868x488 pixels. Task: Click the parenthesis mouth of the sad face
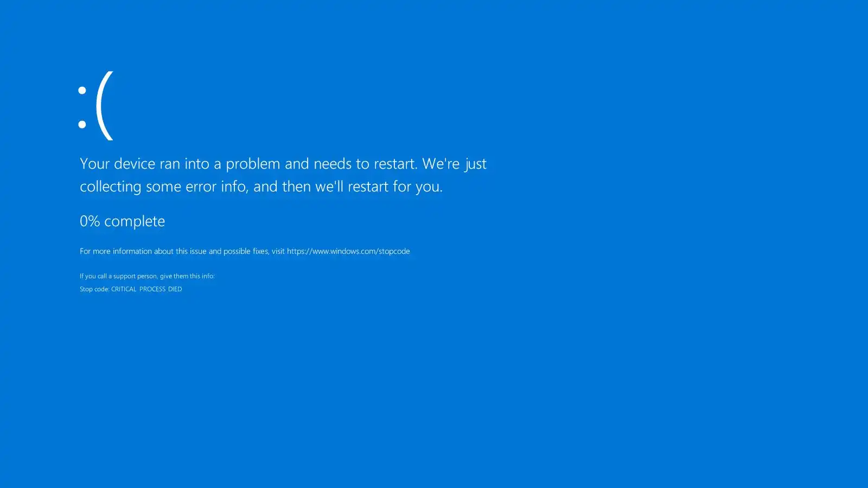[104, 105]
